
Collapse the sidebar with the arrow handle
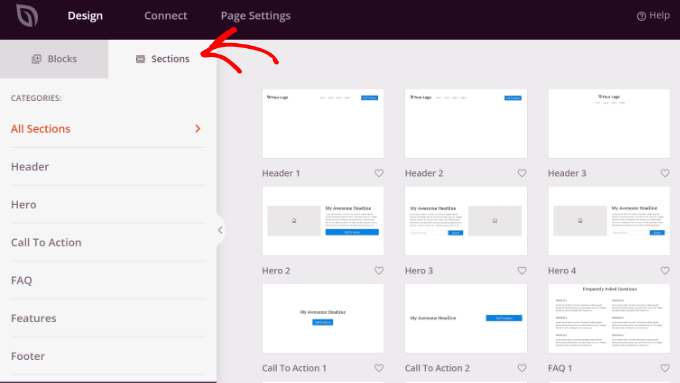[x=220, y=230]
